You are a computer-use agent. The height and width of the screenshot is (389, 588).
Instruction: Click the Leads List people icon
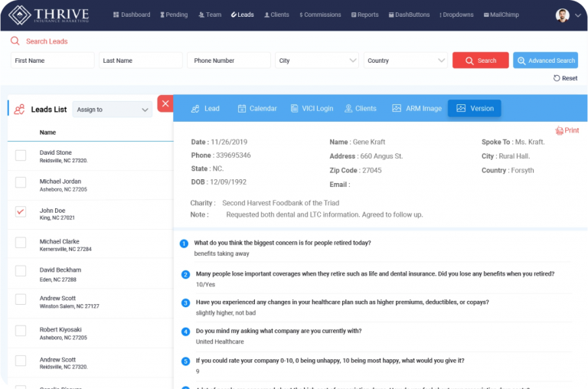point(19,110)
